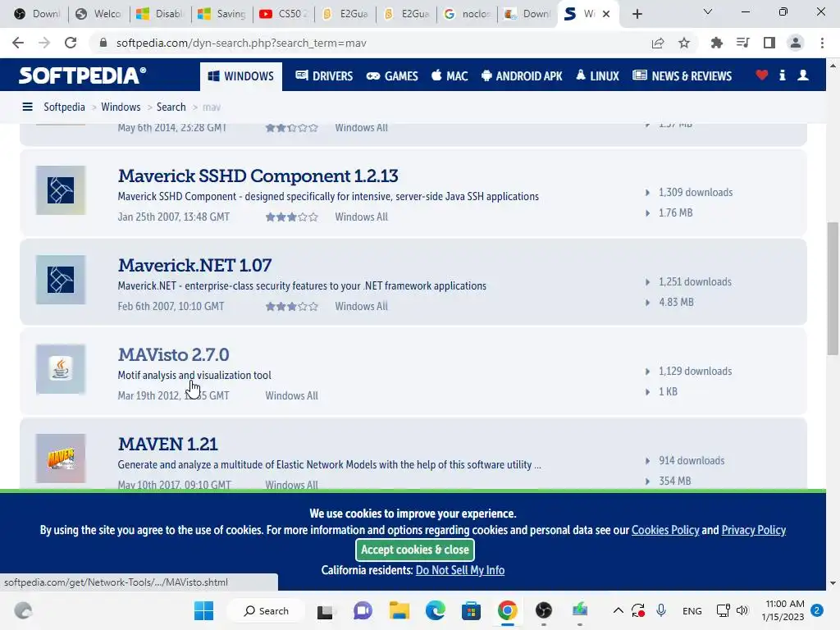Open the hamburger menu beside breadcrumbs
Image resolution: width=840 pixels, height=630 pixels.
click(27, 107)
